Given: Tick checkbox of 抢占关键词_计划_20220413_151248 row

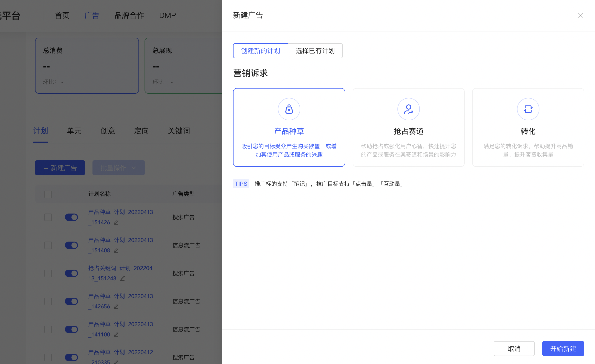Looking at the screenshot, I should click(x=48, y=273).
